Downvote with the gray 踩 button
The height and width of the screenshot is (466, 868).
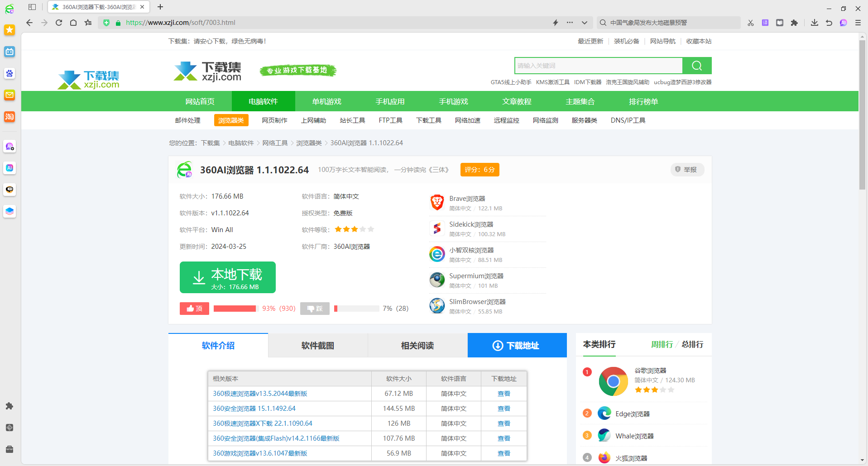[315, 309]
